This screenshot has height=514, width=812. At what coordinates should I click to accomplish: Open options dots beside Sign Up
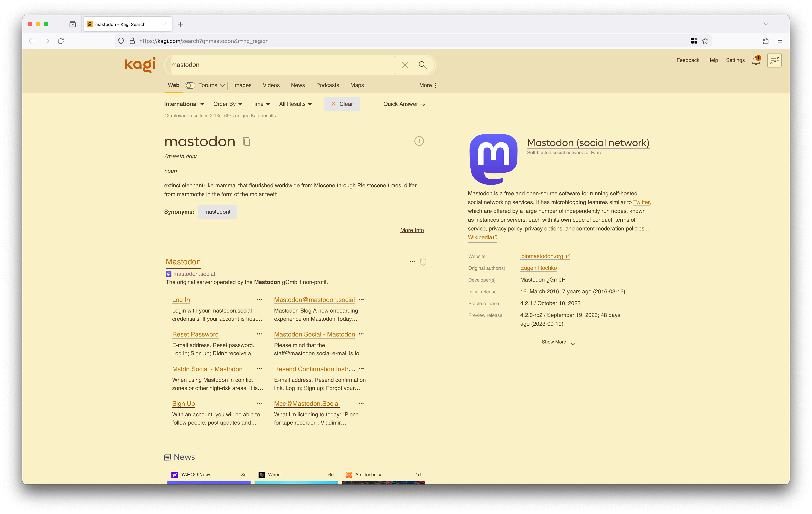coord(259,403)
